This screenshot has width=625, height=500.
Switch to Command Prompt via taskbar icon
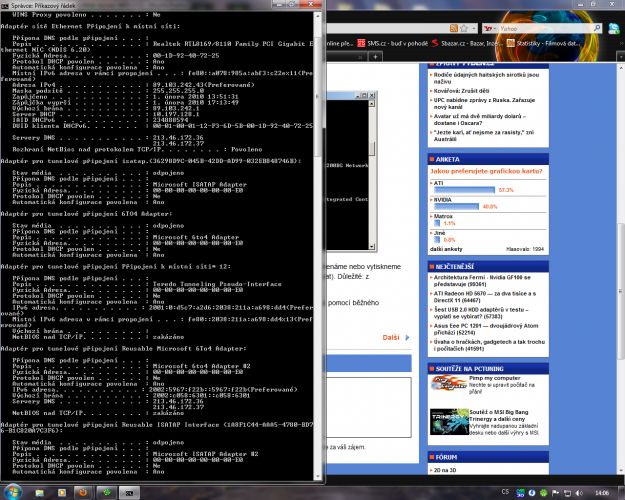click(129, 493)
